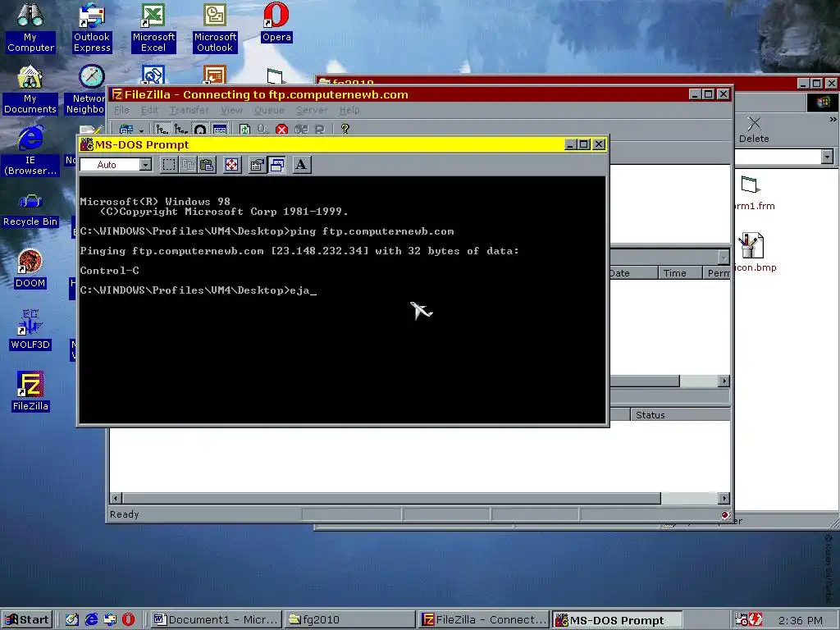The image size is (840, 630).
Task: Open FileZilla File menu
Action: click(x=121, y=110)
